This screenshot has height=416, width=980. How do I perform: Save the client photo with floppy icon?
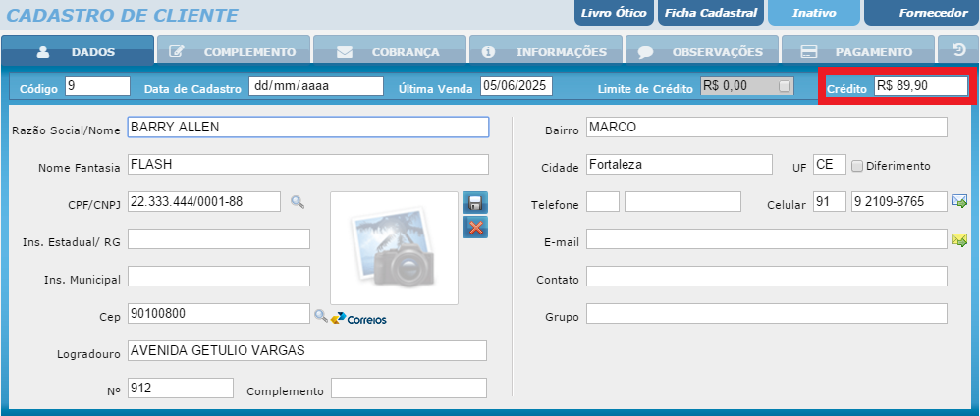tap(475, 203)
